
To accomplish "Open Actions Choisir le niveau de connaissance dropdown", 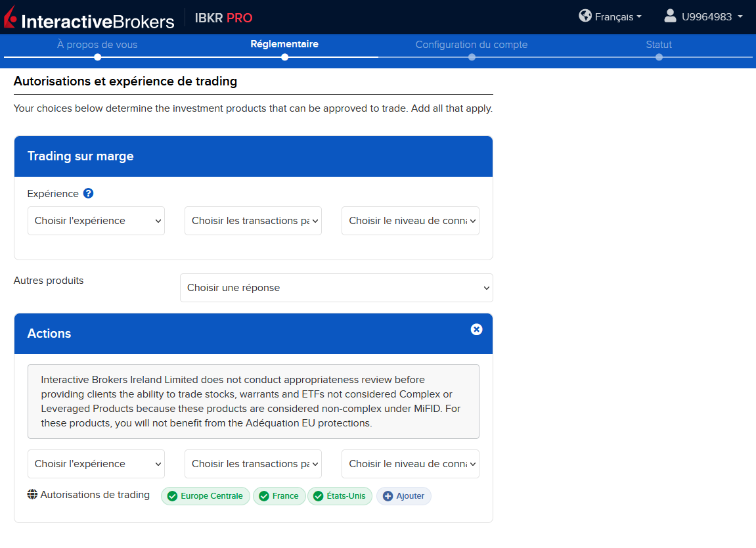I will (x=411, y=464).
